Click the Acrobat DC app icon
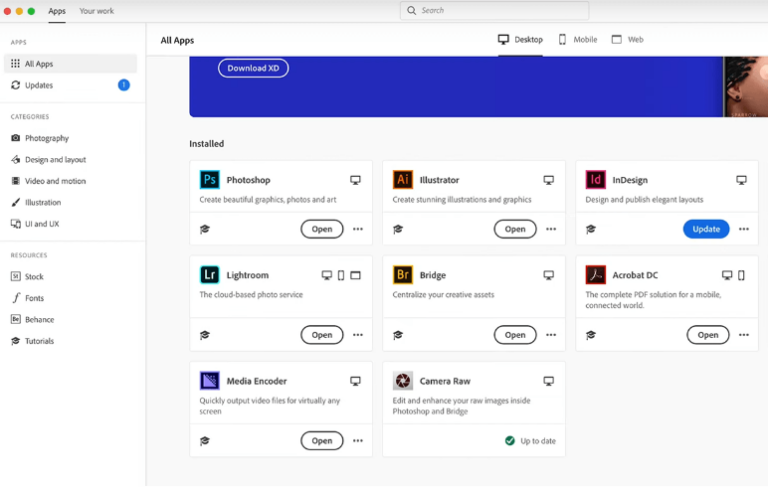768x489 pixels. click(x=596, y=275)
